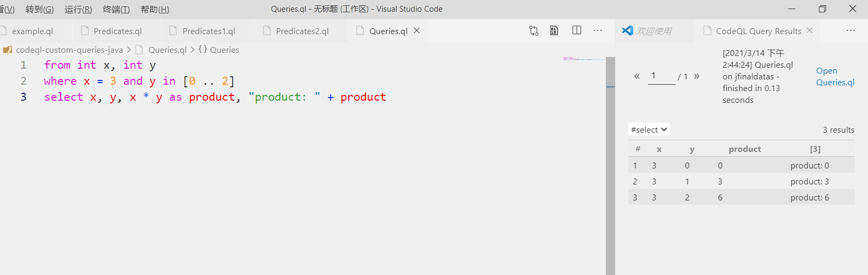Viewport: 868px width, 275px height.
Task: Click result cell 'product: 3'
Action: pos(809,181)
